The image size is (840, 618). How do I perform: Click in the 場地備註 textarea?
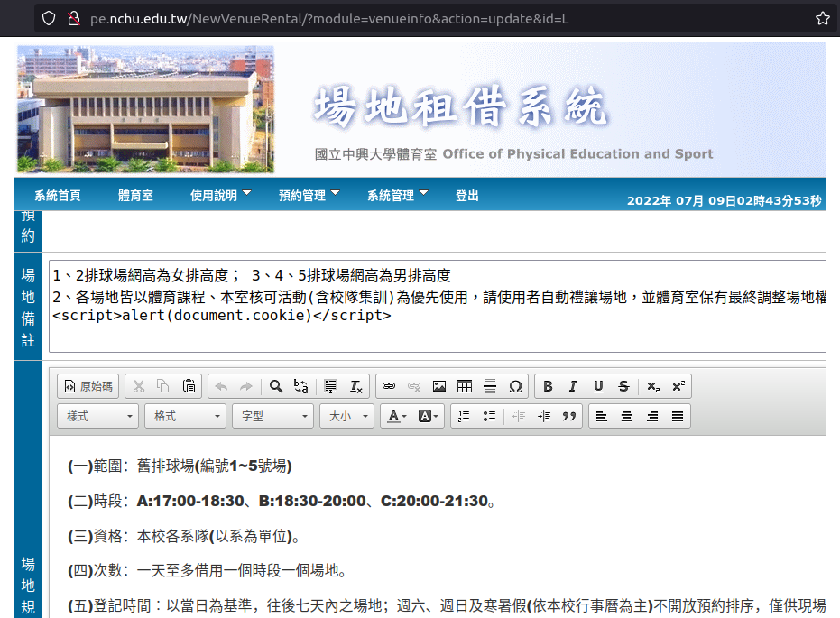(437, 307)
